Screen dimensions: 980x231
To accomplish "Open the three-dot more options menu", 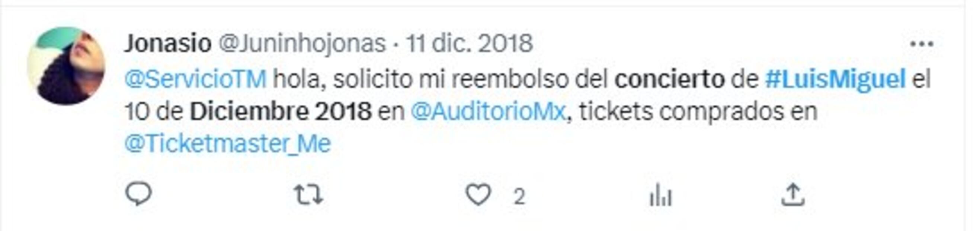I will pos(922,45).
